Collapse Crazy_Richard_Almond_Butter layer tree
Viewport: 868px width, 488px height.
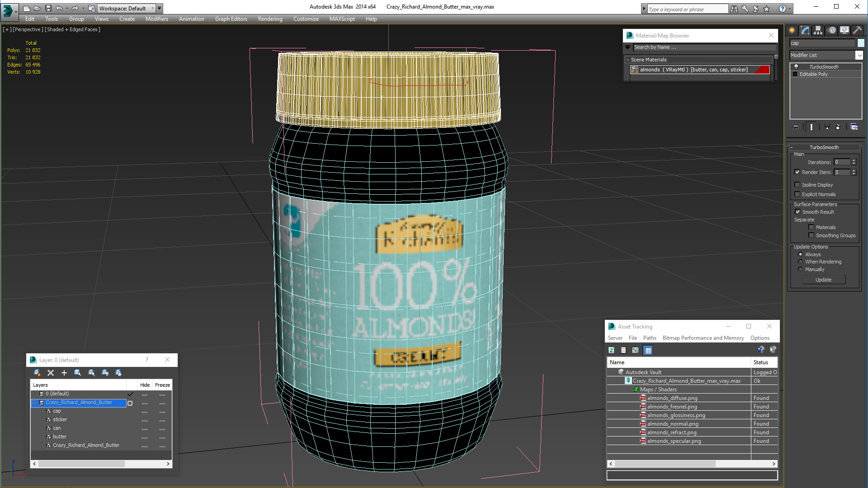[34, 402]
